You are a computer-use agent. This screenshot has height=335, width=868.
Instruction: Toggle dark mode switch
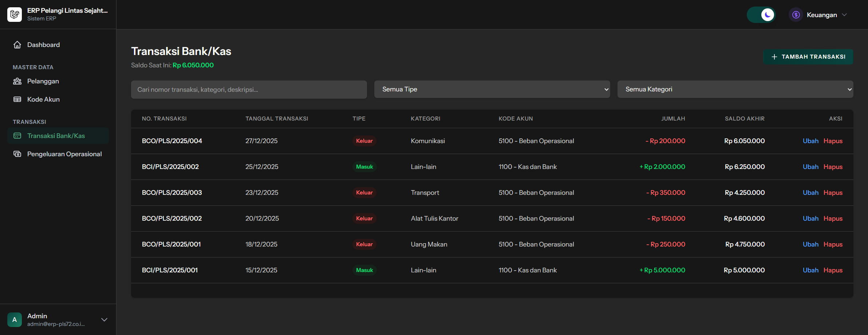pos(761,15)
